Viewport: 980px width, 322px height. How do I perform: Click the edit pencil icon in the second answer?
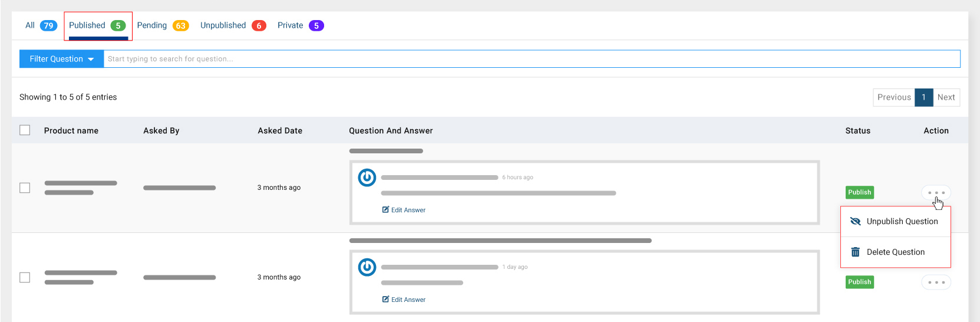coord(385,300)
